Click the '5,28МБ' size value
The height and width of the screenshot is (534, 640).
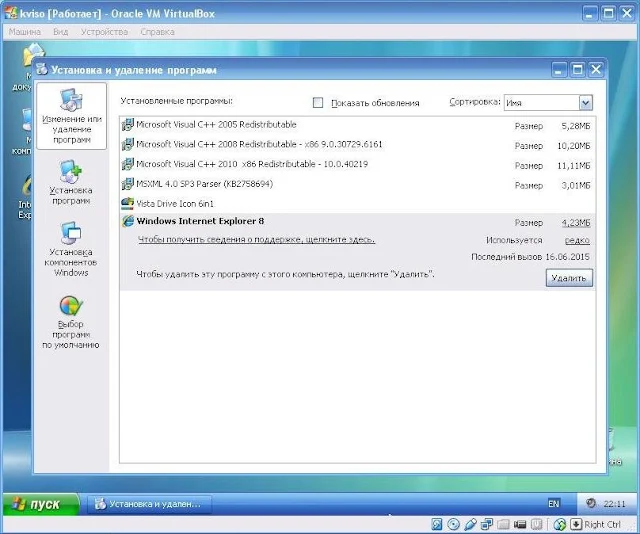(x=576, y=126)
